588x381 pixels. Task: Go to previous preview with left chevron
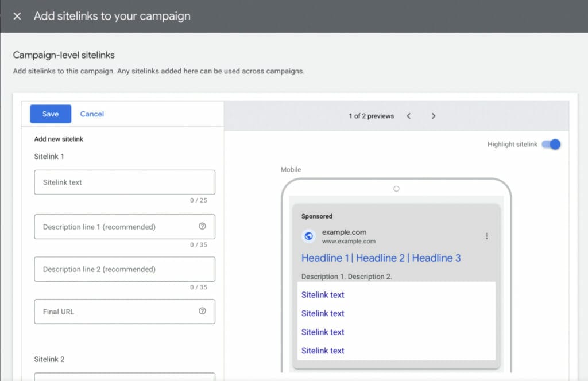(409, 116)
